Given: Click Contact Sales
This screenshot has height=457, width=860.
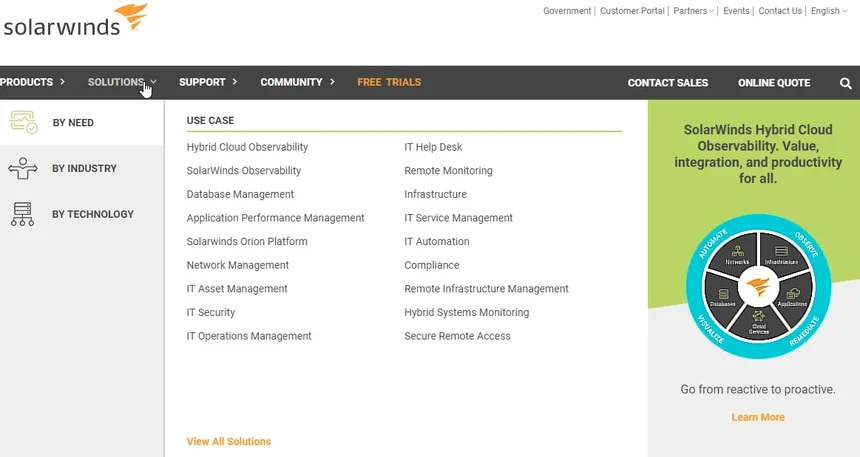Looking at the screenshot, I should [667, 83].
